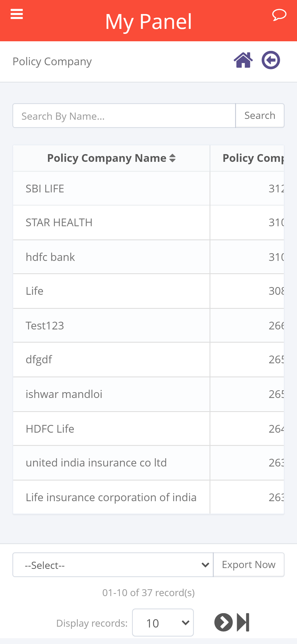Open the hamburger menu

tap(16, 14)
